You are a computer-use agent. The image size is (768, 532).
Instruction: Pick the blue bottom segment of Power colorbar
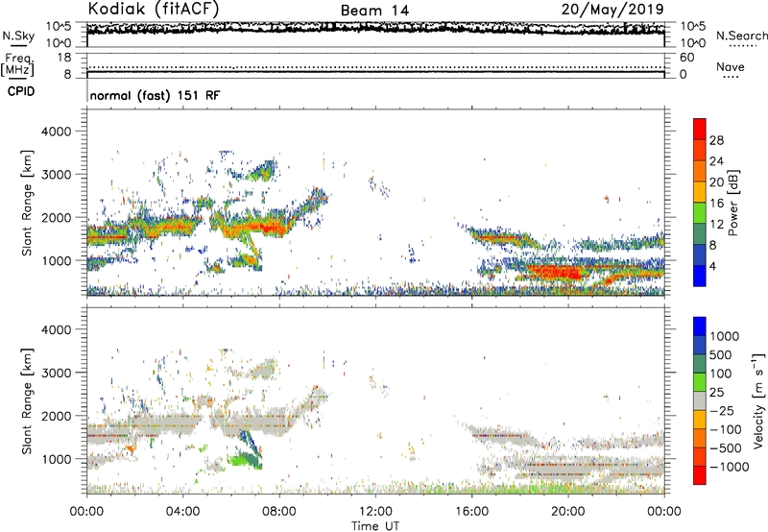coord(700,276)
